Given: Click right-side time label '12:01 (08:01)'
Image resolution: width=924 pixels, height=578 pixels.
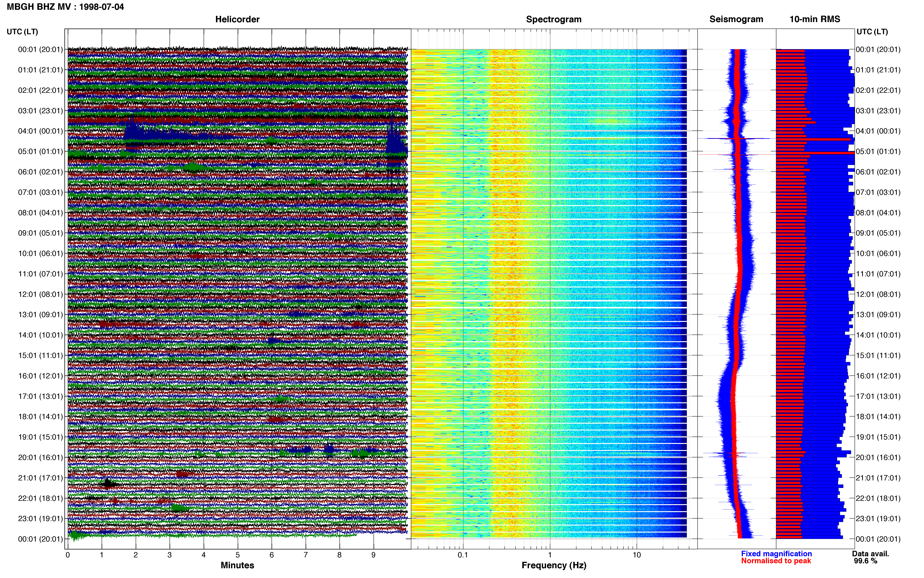Looking at the screenshot, I should point(878,294).
